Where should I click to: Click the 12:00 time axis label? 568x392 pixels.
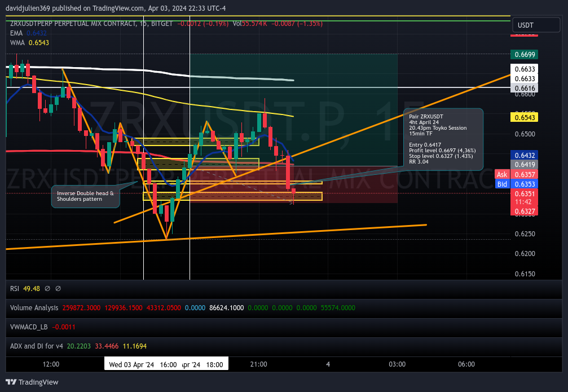[51, 364]
